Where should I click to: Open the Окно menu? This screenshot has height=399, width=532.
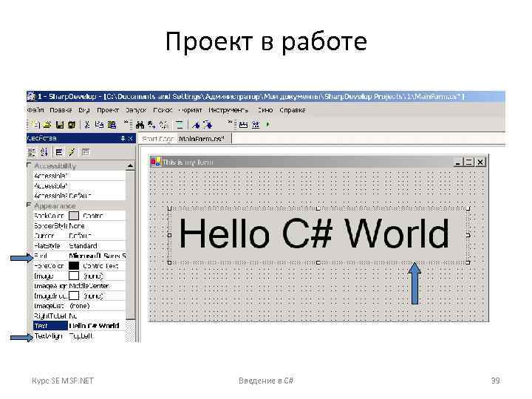point(265,110)
